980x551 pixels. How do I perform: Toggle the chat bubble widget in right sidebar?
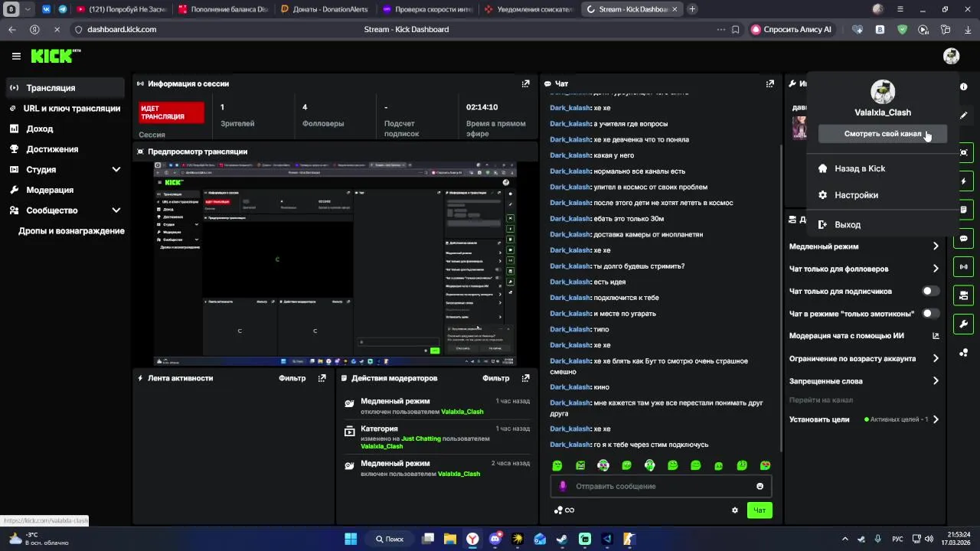coord(963,239)
